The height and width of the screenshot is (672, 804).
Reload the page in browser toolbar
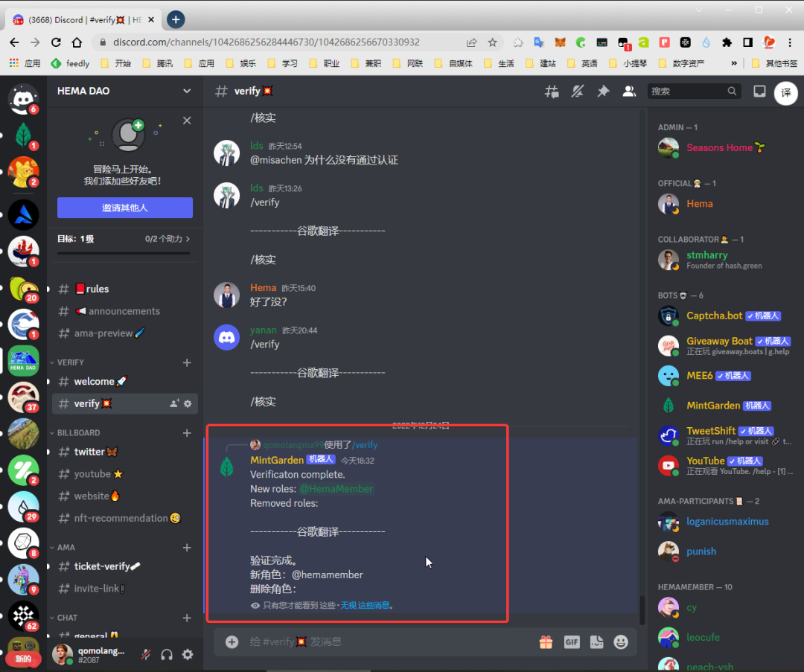point(56,42)
